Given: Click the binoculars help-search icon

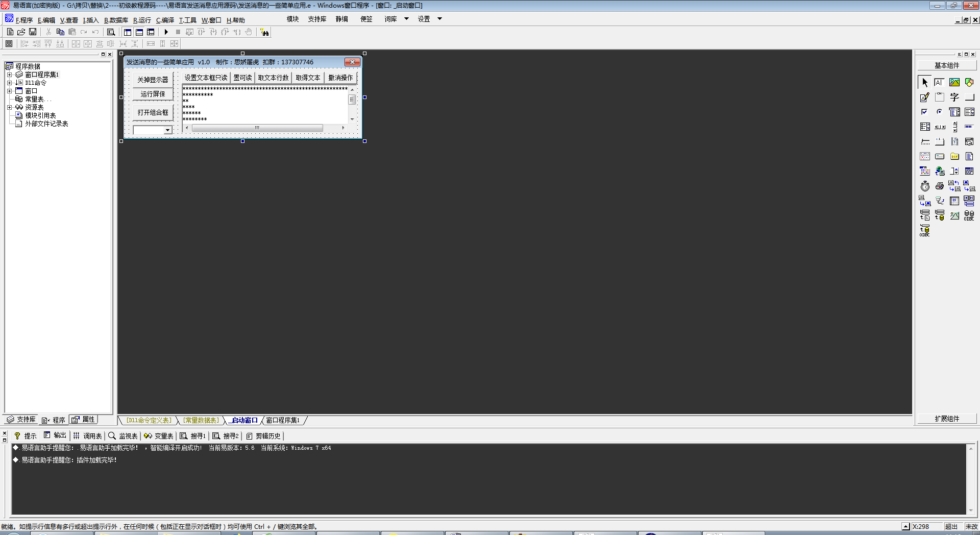Looking at the screenshot, I should pos(264,32).
